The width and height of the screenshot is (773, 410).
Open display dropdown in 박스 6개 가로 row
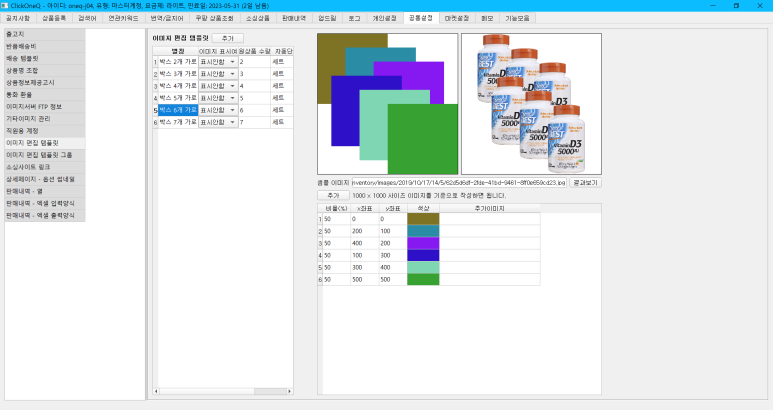pos(218,110)
